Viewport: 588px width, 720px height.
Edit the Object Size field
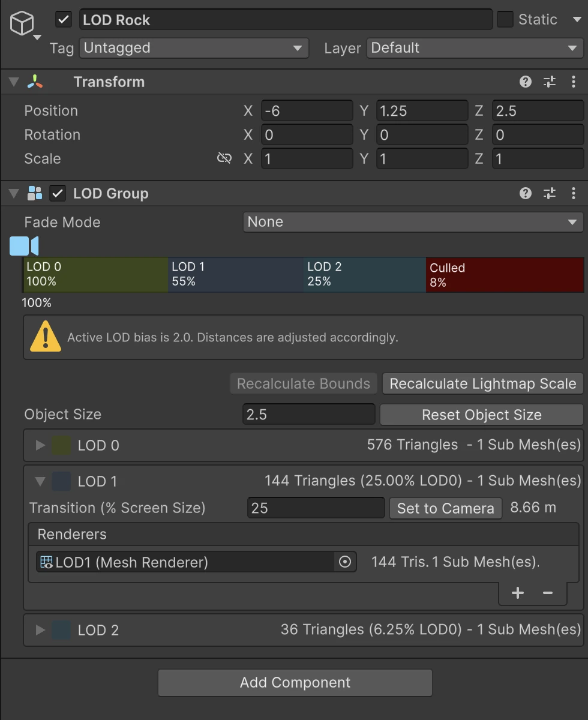coord(309,415)
